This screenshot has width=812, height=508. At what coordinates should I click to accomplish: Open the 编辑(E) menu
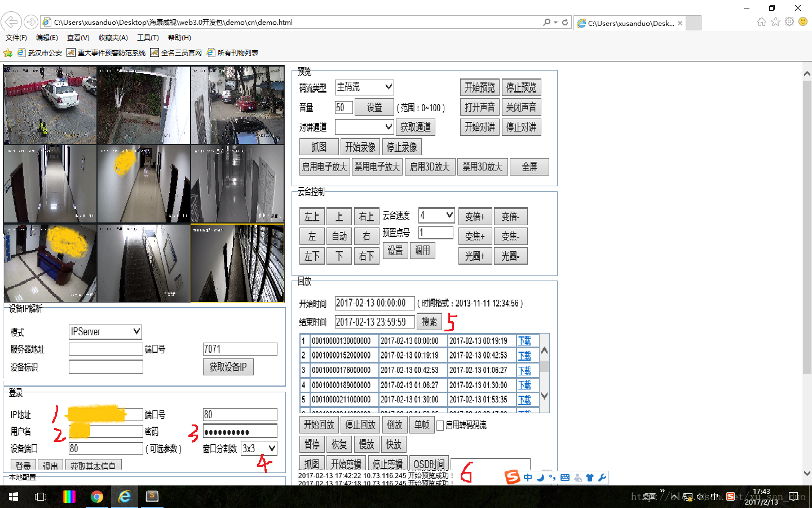point(47,38)
